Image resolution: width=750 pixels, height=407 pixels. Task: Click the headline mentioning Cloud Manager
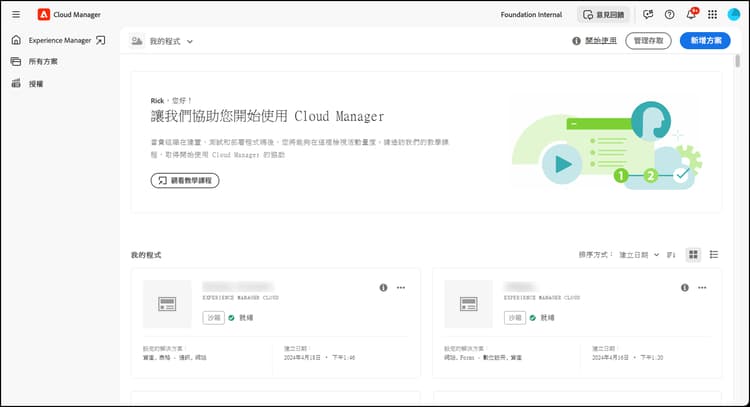tap(267, 116)
